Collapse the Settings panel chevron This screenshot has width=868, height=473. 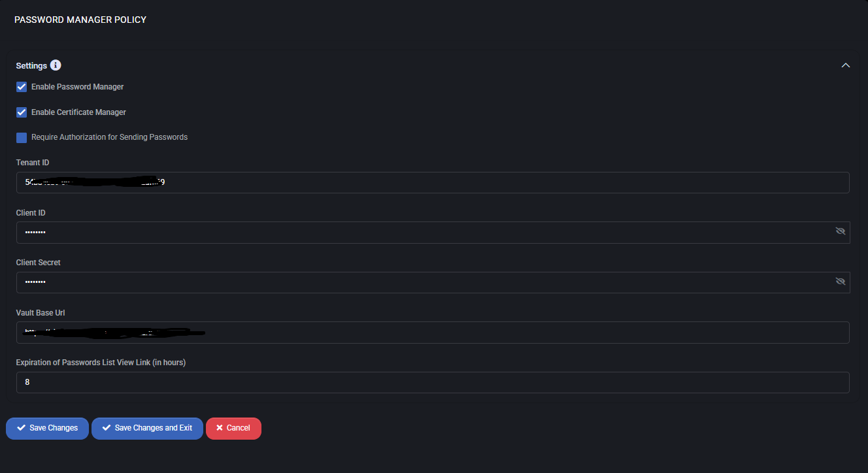pyautogui.click(x=845, y=65)
